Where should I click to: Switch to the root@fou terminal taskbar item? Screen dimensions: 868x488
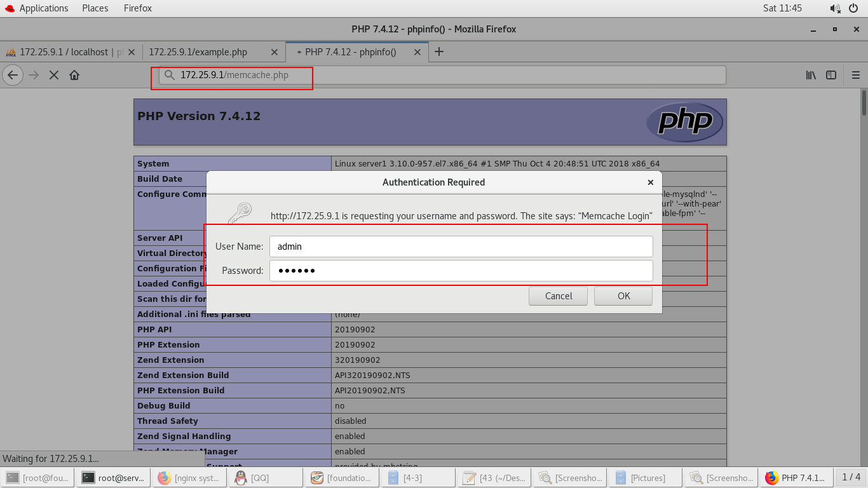tap(37, 478)
